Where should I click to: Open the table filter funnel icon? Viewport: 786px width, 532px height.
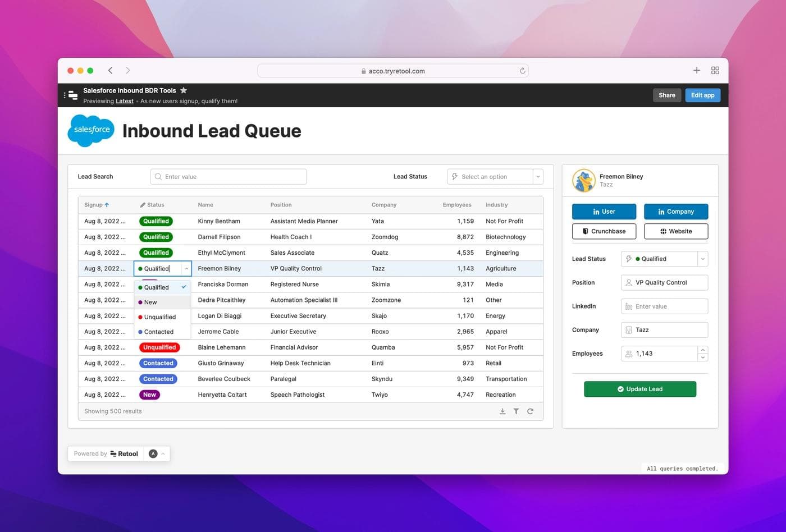point(516,411)
